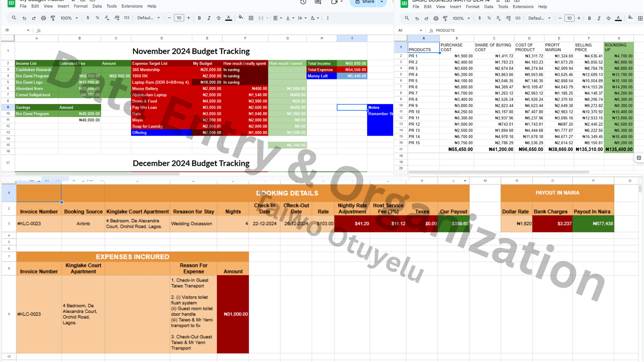Click redo in My Budget Tracker toolbar
The height and width of the screenshot is (362, 644).
(33, 18)
